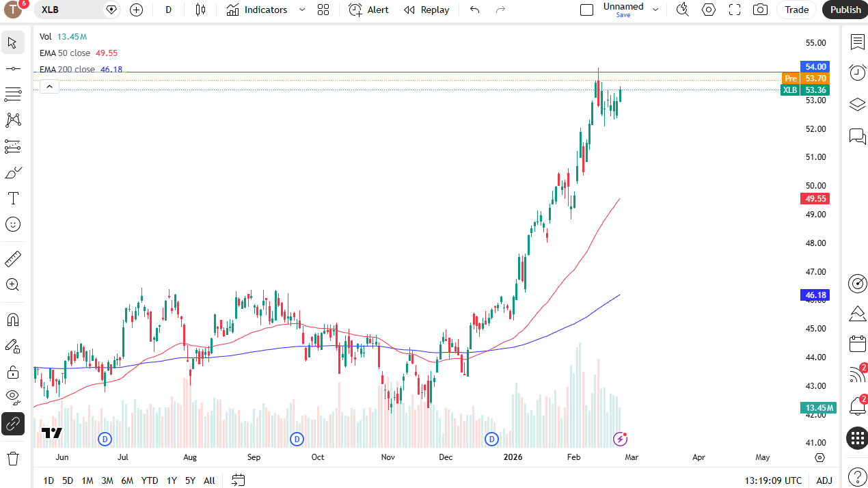Toggle magnet mode for drawings
This screenshot has width=868, height=488.
tap(12, 320)
